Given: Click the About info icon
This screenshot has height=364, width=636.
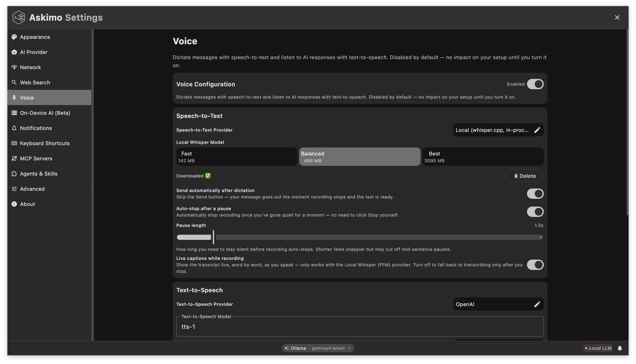Looking at the screenshot, I should [x=14, y=204].
